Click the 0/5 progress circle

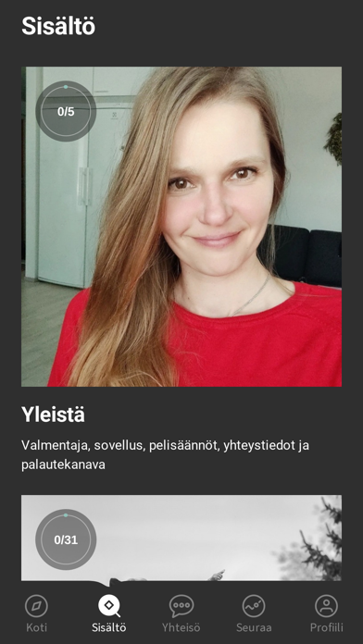point(66,111)
